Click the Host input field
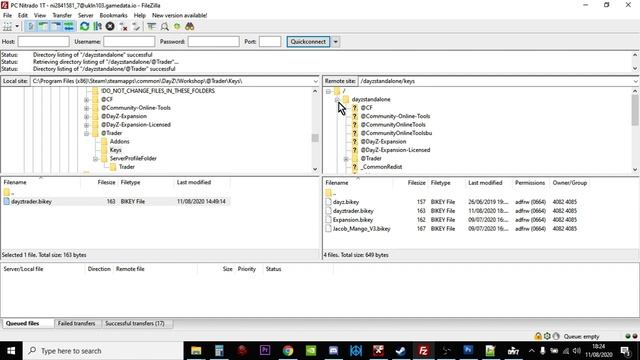Image resolution: width=640 pixels, height=360 pixels. 43,42
